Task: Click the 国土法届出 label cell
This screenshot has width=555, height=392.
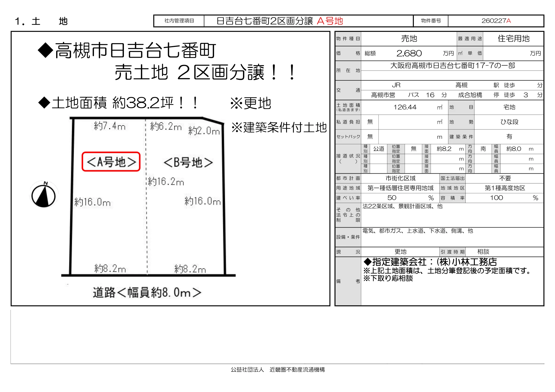Action: coord(452,178)
